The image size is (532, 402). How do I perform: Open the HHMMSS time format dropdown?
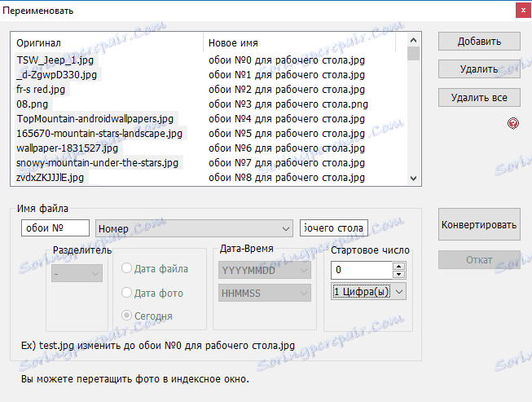(x=265, y=294)
